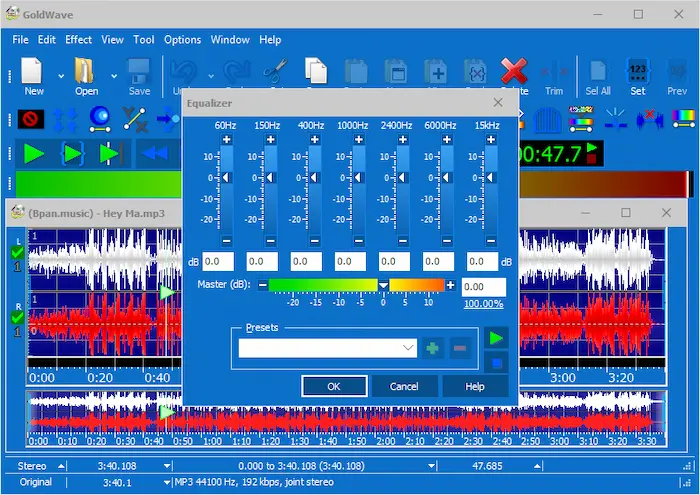Increase Master dB with plus button
The height and width of the screenshot is (495, 700).
pos(450,285)
